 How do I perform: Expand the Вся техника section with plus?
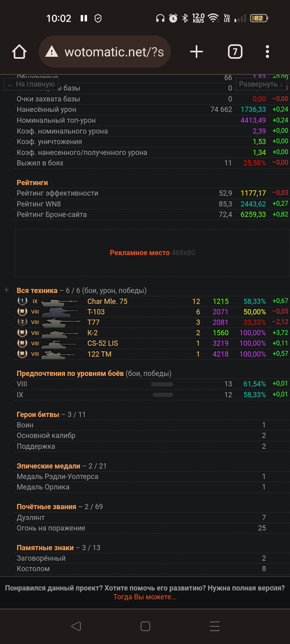click(6, 290)
